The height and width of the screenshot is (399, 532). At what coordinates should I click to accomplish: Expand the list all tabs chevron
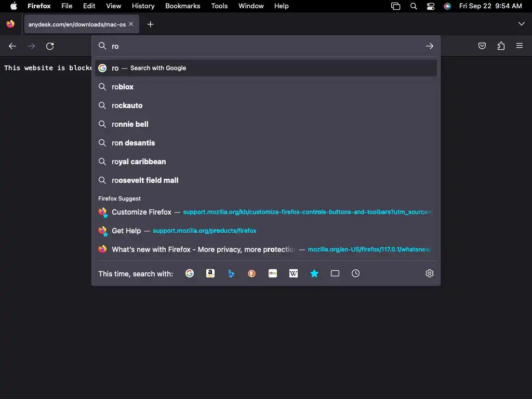pyautogui.click(x=522, y=24)
